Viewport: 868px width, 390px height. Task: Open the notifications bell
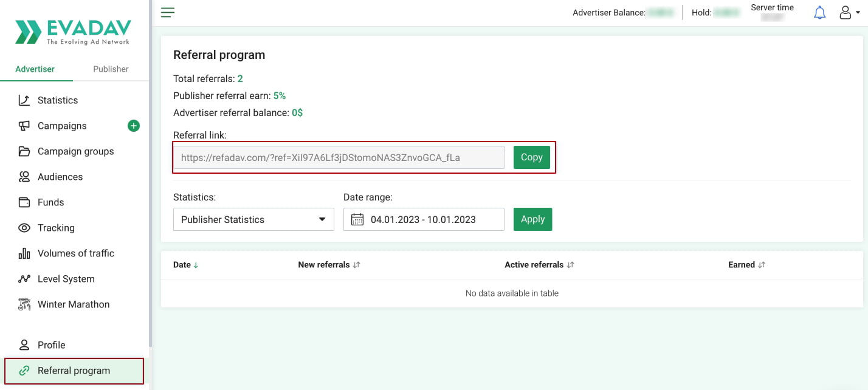pos(819,13)
